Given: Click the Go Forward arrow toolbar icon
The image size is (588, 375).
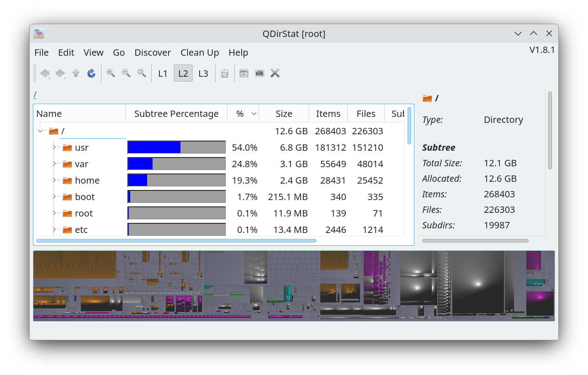Looking at the screenshot, I should point(60,73).
